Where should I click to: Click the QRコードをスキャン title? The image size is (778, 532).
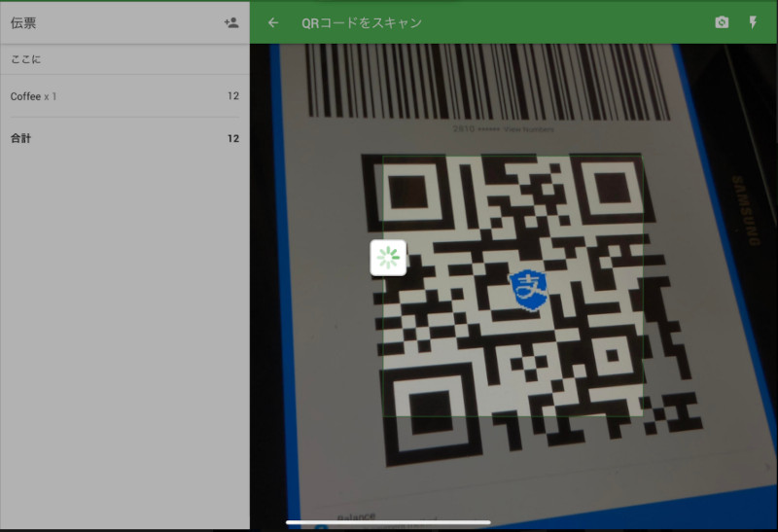tap(362, 22)
